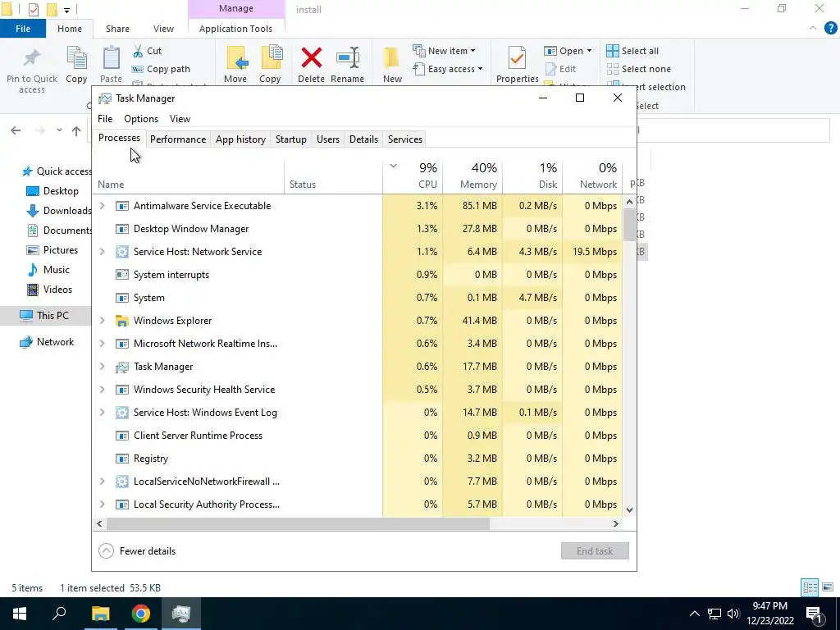Viewport: 840px width, 630px height.
Task: Click the Explorer Up one level arrow
Action: click(x=76, y=130)
